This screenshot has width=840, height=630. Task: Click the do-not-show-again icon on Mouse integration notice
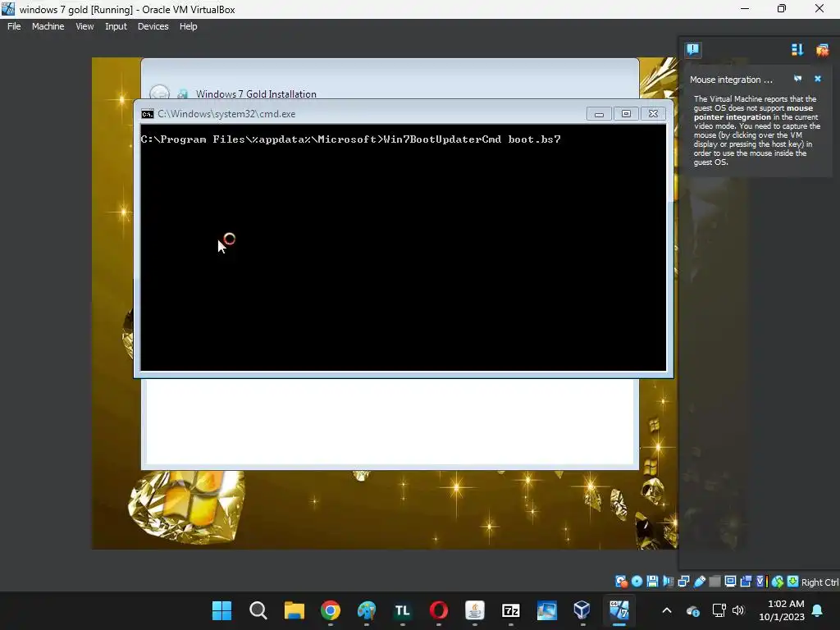coord(797,79)
